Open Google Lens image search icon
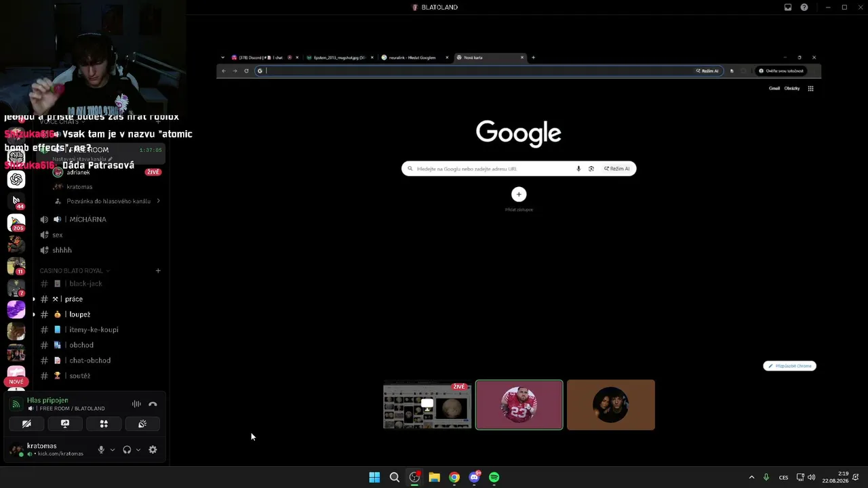Viewport: 868px width, 488px height. (x=591, y=169)
